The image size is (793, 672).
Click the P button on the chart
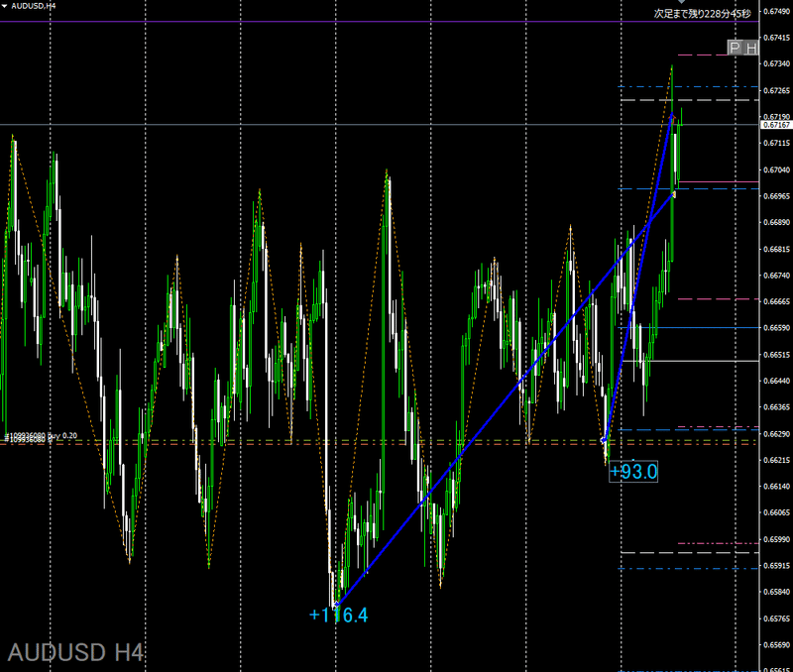coord(735,48)
